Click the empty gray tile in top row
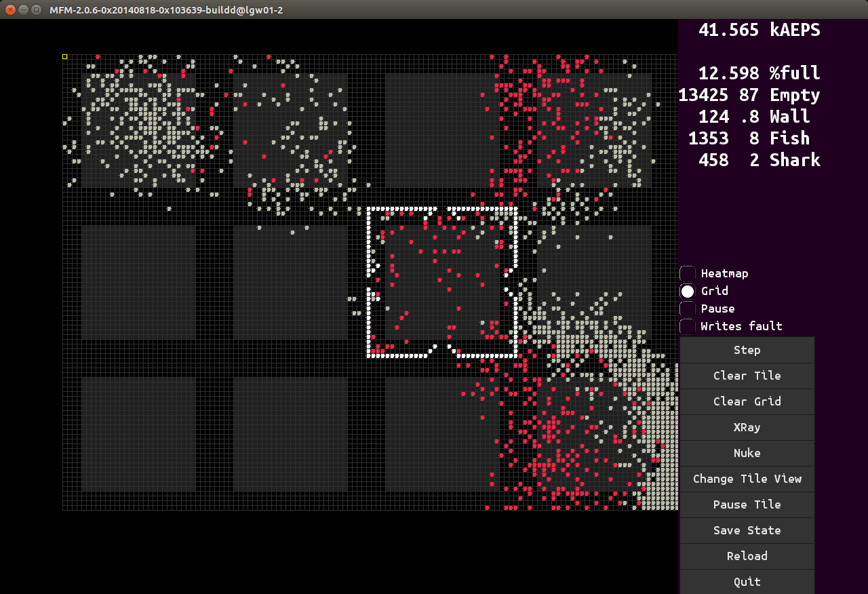 (x=441, y=130)
